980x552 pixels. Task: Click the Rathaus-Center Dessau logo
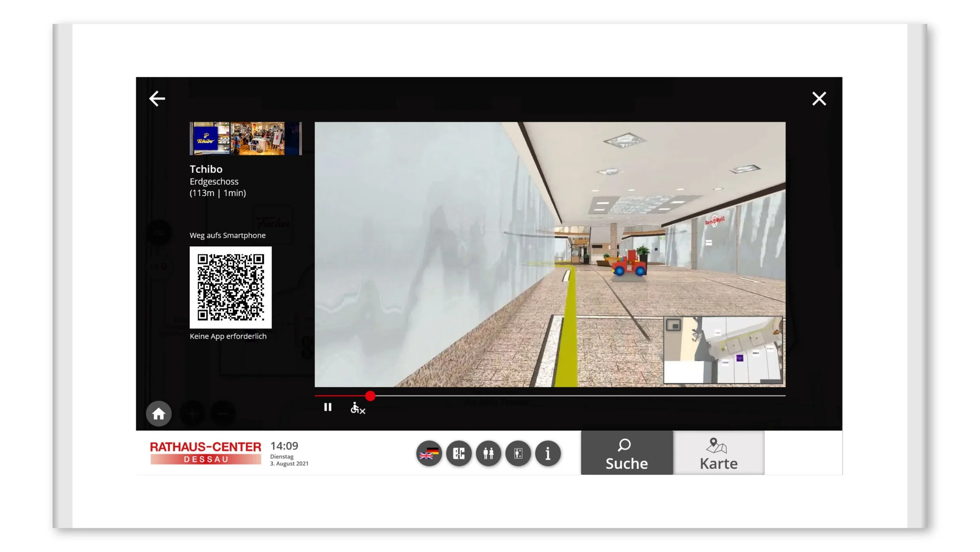coord(205,452)
